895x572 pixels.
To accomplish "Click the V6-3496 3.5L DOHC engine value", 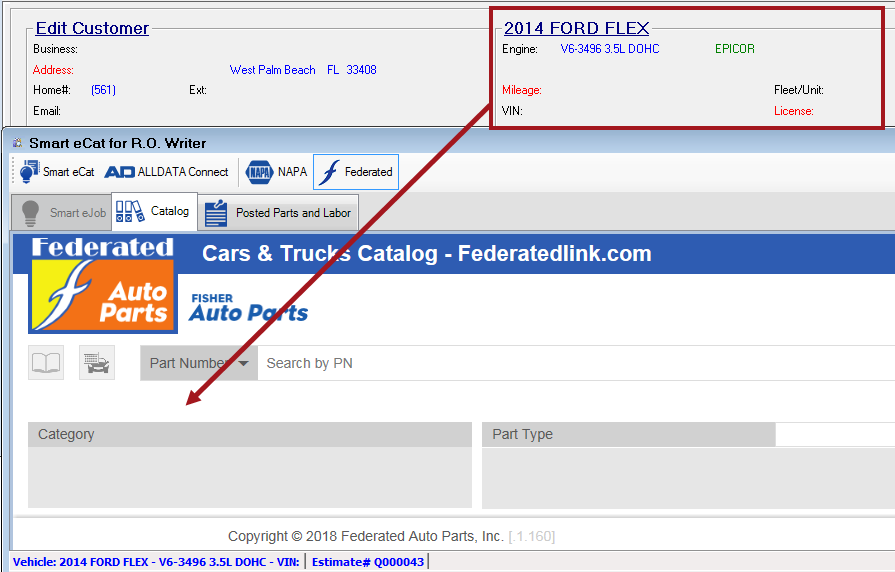I will (610, 49).
